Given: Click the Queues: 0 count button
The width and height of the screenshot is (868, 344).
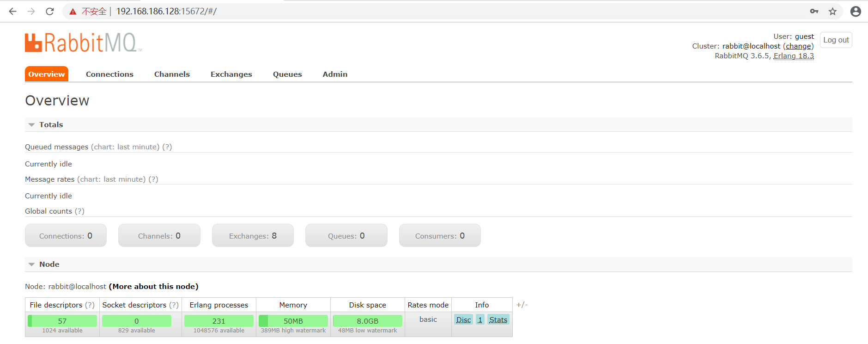Looking at the screenshot, I should point(346,235).
